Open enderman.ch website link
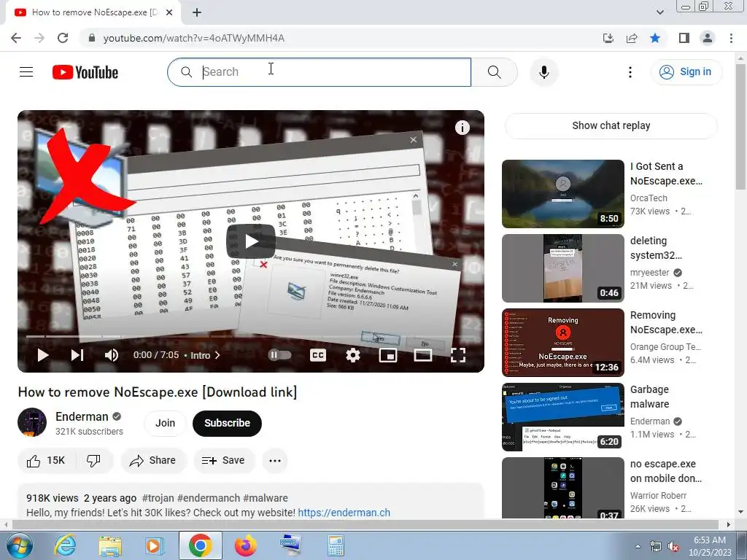Viewport: 747px width, 560px height. coord(344,513)
